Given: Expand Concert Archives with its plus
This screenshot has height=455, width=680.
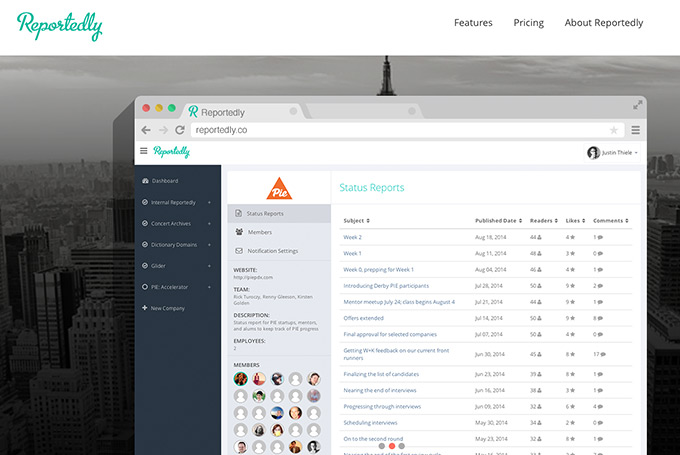Looking at the screenshot, I should pos(209,223).
